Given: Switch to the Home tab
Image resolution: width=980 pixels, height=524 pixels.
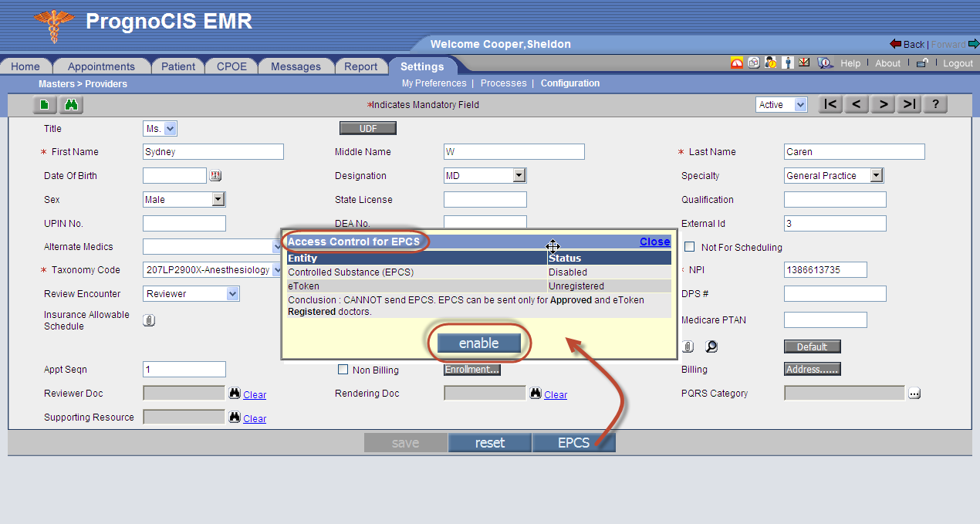Looking at the screenshot, I should pos(25,66).
